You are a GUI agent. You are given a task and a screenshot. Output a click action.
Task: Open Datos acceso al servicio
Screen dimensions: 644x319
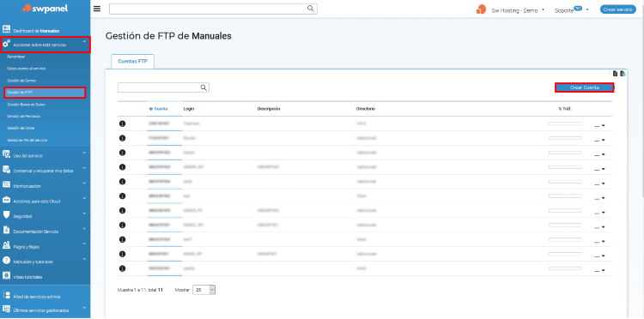tap(27, 69)
